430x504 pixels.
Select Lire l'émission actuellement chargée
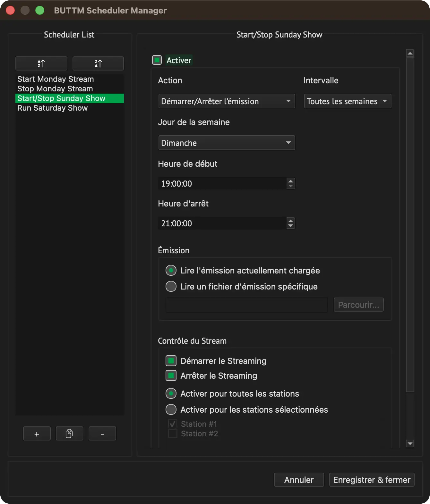click(x=171, y=270)
